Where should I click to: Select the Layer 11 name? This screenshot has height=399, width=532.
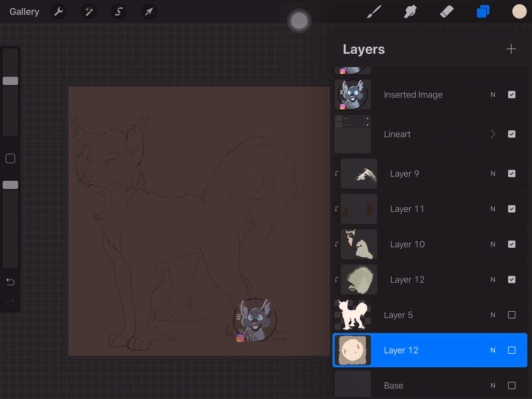(x=407, y=209)
